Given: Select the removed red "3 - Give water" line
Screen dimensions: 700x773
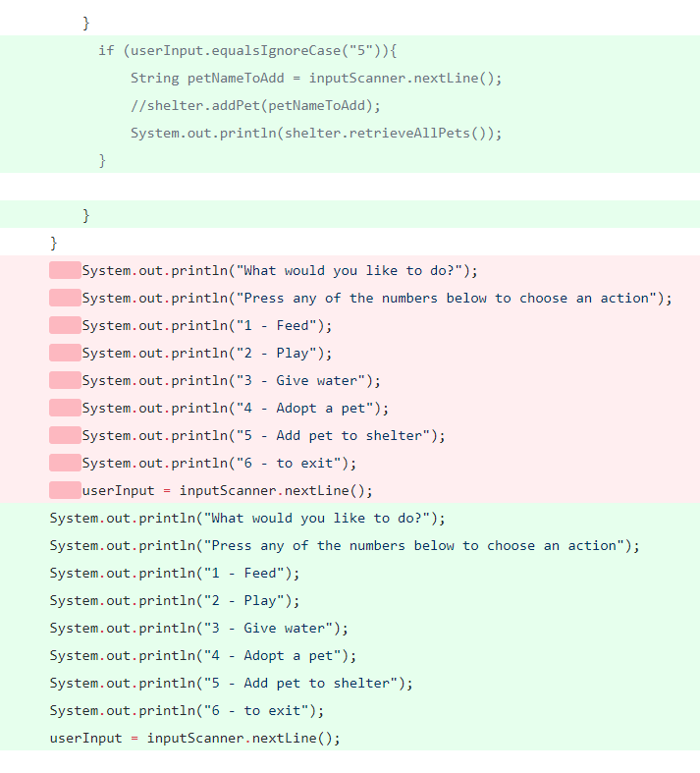Looking at the screenshot, I should 231,380.
